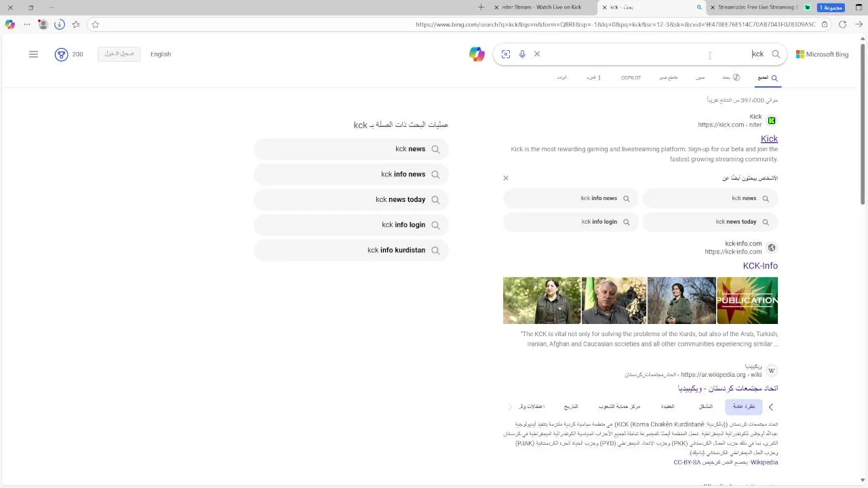Click the globe icon beside kck-info.com
Viewport: 868px width, 488px height.
tap(772, 247)
